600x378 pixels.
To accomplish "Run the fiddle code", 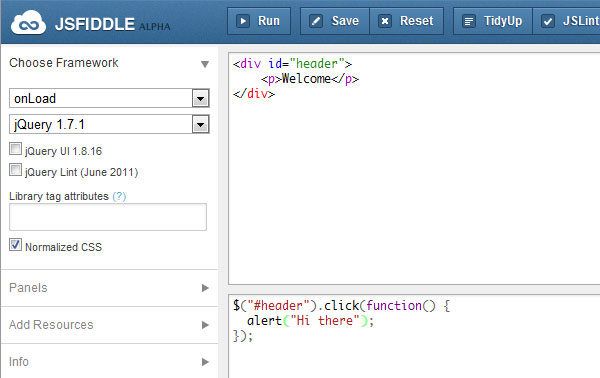I will click(x=259, y=21).
